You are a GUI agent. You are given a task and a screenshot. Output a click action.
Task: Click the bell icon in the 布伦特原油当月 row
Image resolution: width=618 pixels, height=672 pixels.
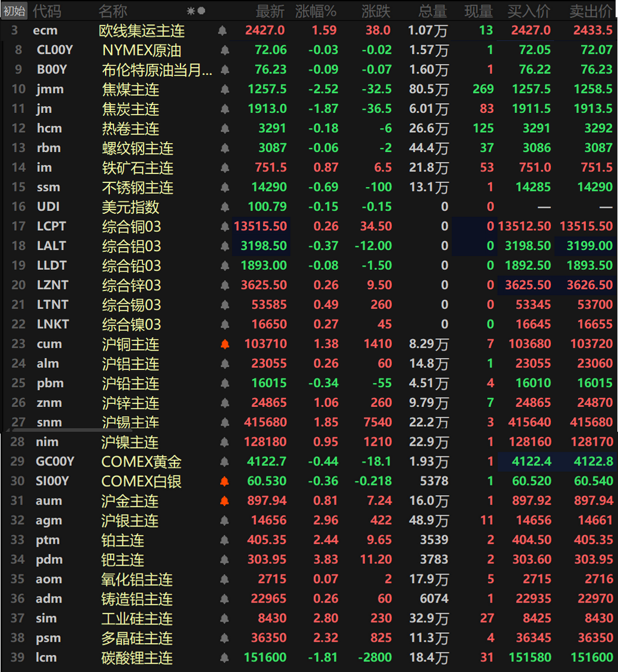[225, 70]
